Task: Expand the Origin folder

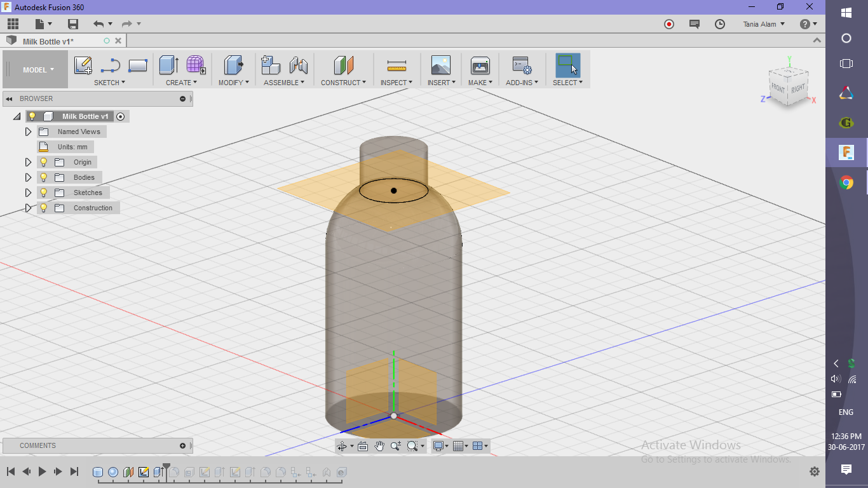Action: pos(28,162)
